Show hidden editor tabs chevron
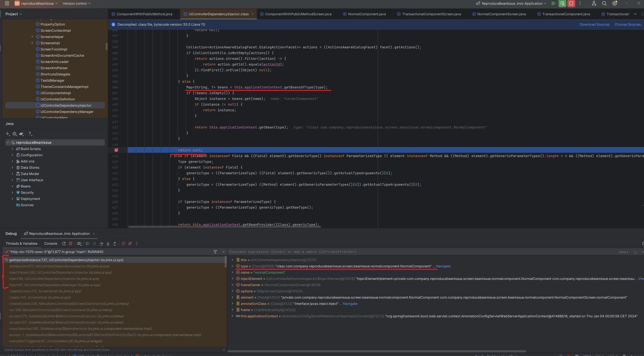The image size is (644, 356). click(x=635, y=14)
